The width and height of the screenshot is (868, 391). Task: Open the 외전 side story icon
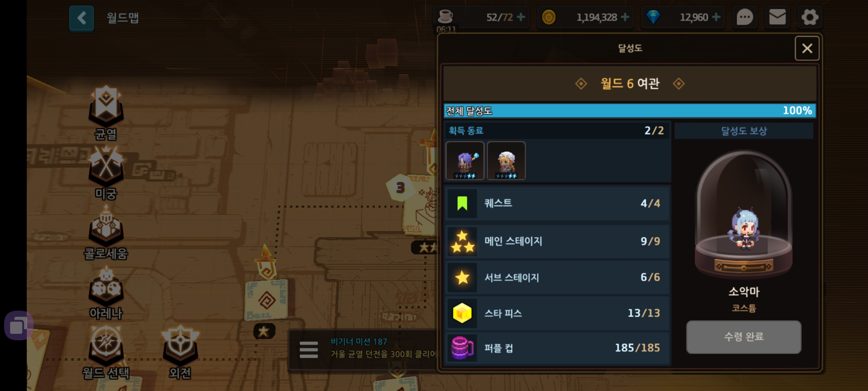click(x=180, y=352)
